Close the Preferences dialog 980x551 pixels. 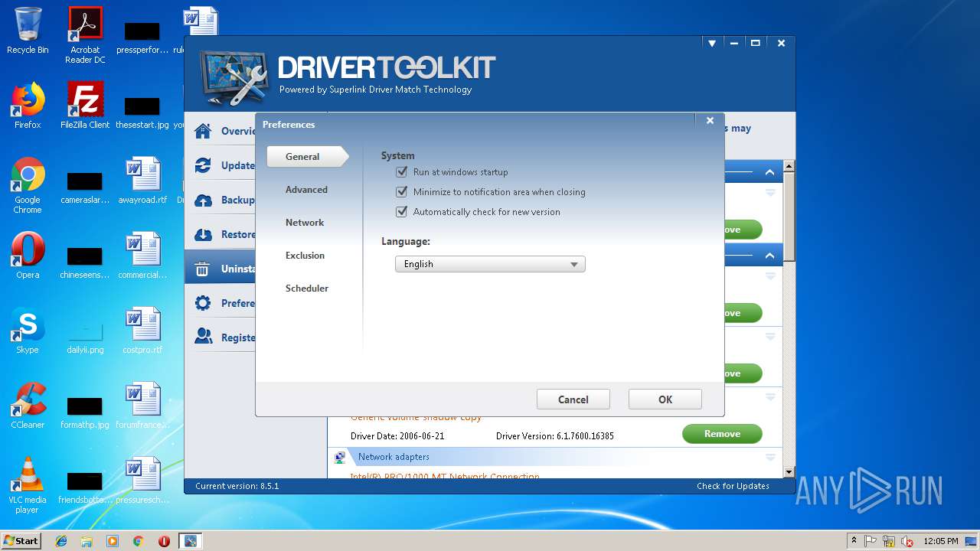(x=710, y=120)
